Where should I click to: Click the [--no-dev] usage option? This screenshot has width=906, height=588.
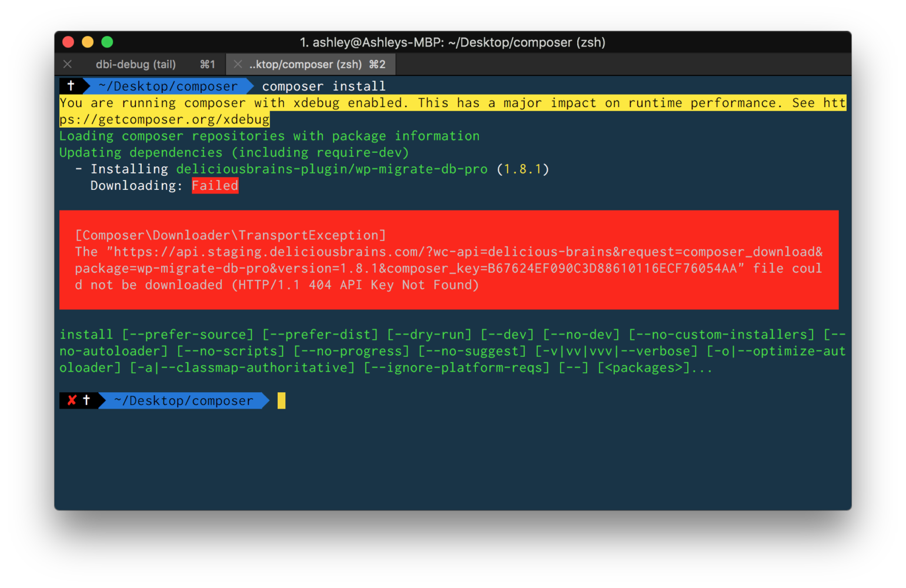click(x=581, y=335)
